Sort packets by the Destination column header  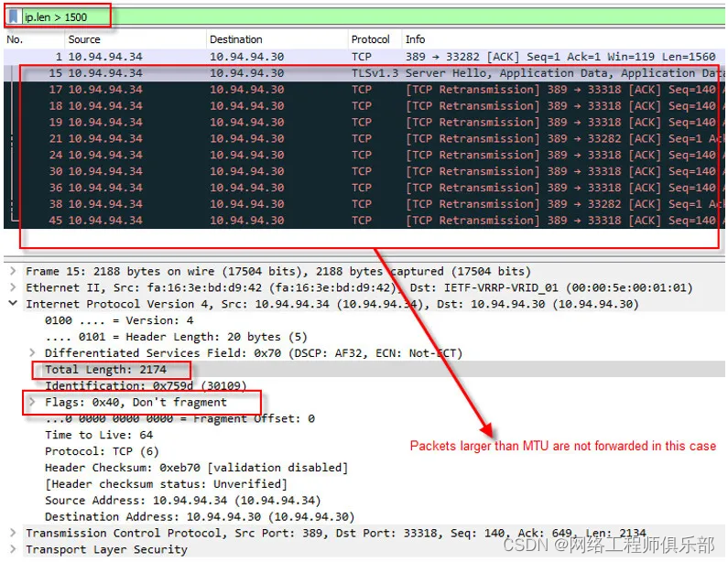pyautogui.click(x=236, y=39)
